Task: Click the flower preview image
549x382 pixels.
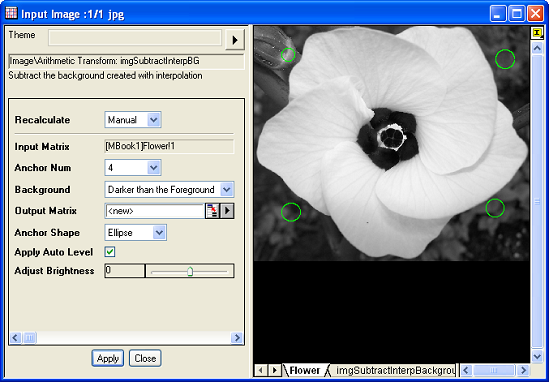Action: [x=391, y=143]
